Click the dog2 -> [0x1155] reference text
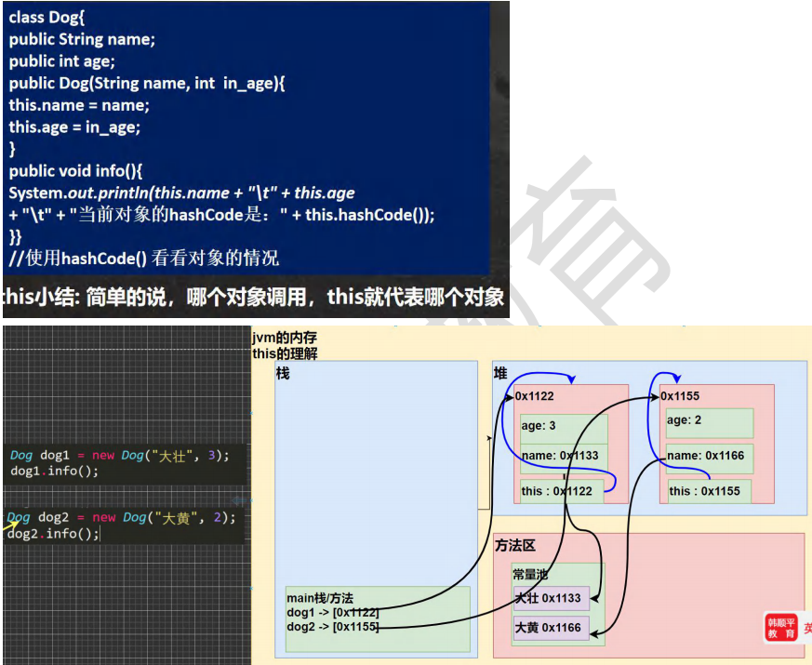The image size is (812, 665). (333, 627)
